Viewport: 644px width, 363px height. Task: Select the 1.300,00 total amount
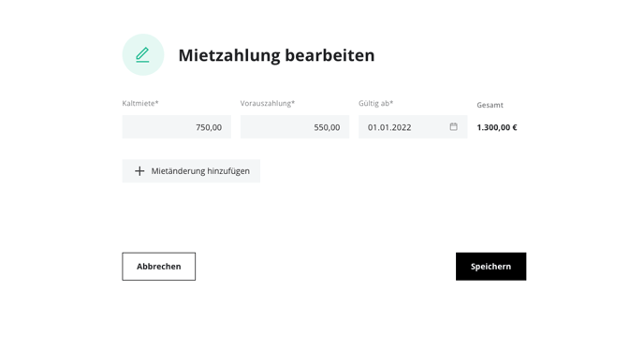tap(493, 127)
